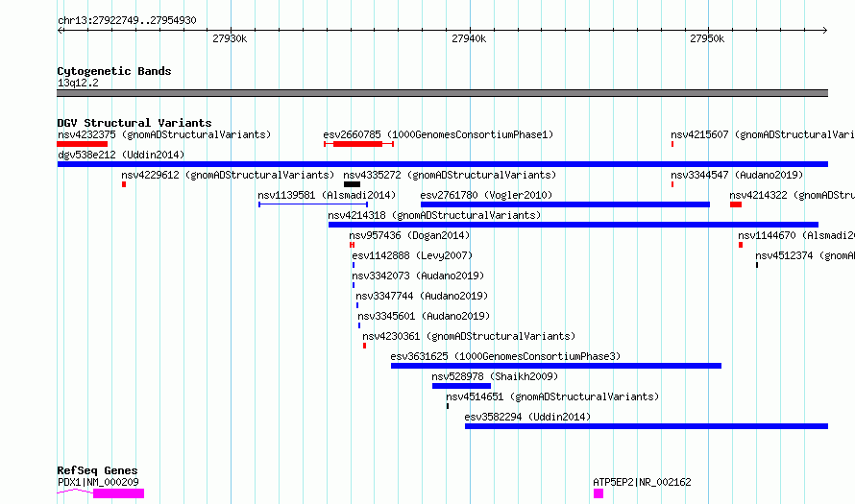
Task: Click the nsv1144670 variant label
Action: [x=796, y=235]
